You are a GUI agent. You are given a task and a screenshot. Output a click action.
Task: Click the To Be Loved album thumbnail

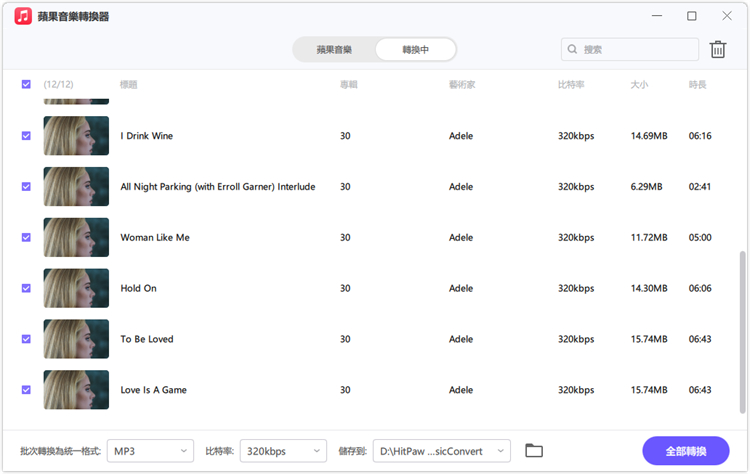76,339
